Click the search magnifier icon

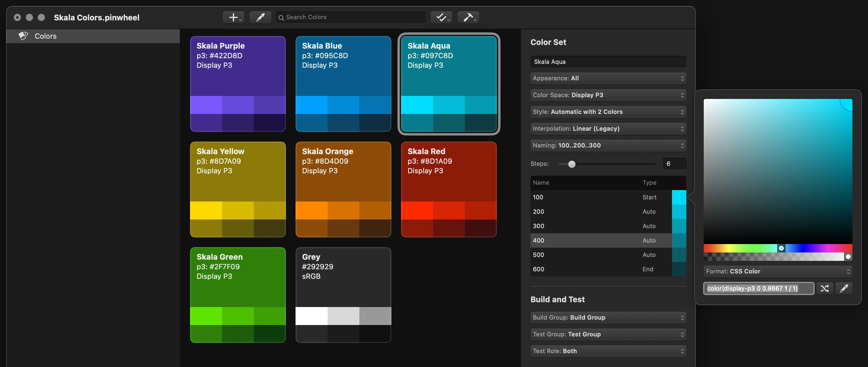point(281,17)
